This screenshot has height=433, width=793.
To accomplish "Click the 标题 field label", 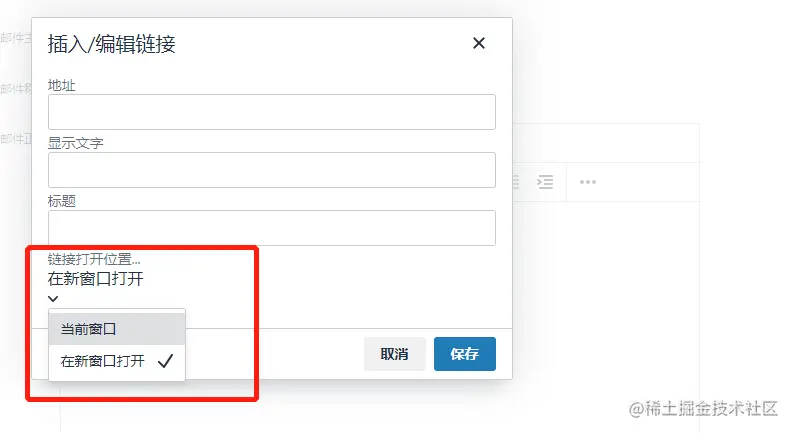I will pyautogui.click(x=62, y=201).
